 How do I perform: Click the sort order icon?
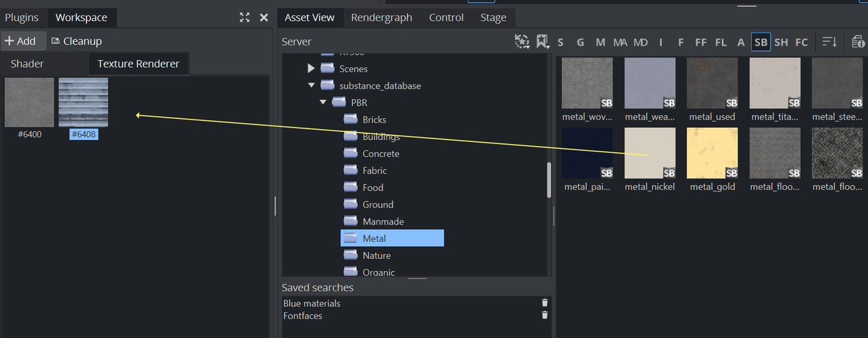tap(829, 42)
